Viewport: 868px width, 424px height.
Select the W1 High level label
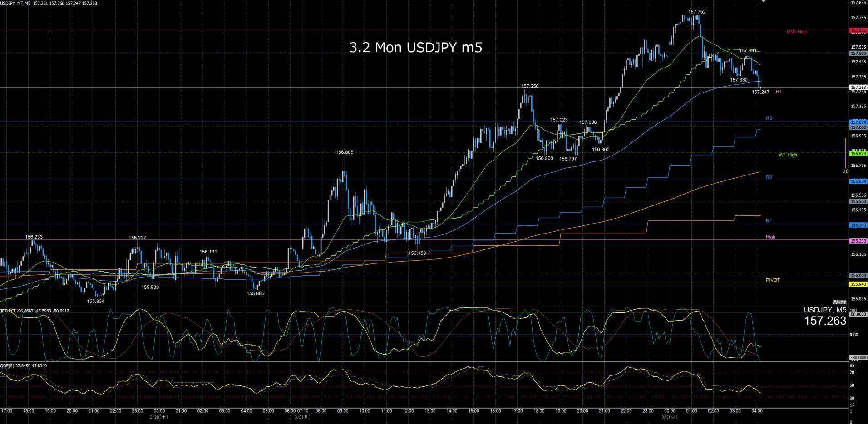point(788,155)
